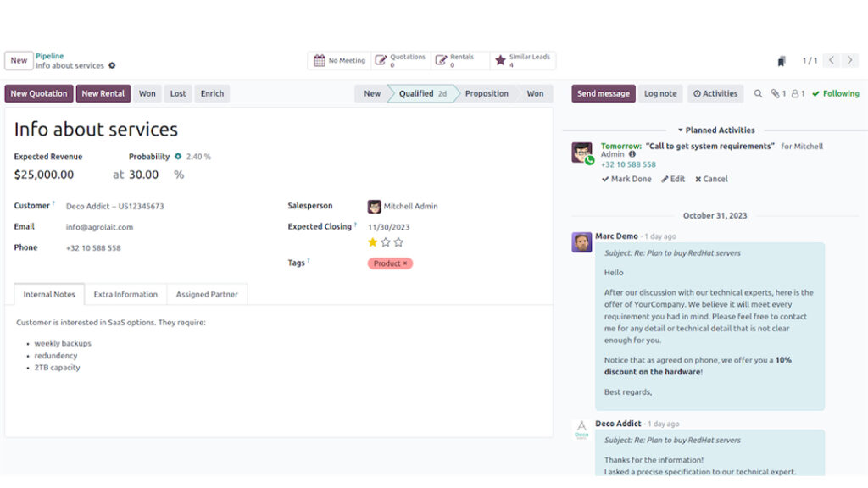Select the Proposition stage in status bar
868x488 pixels.
487,94
